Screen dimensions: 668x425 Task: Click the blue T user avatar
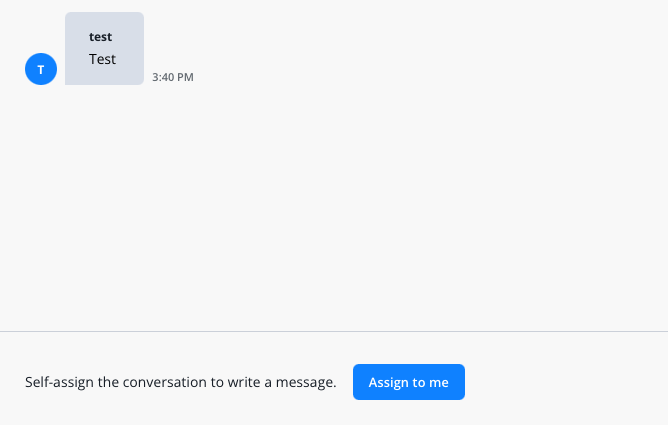point(40,69)
